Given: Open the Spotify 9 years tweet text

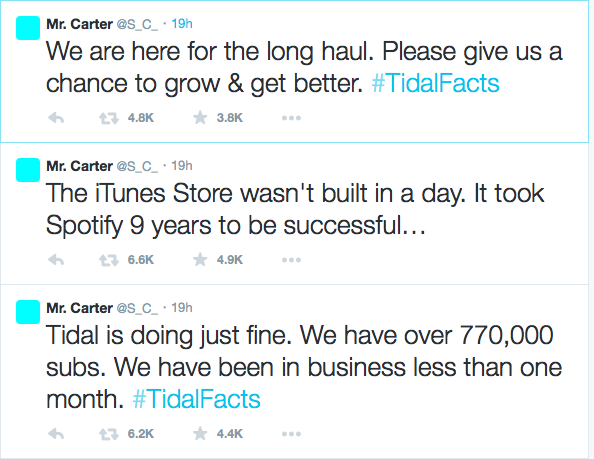Looking at the screenshot, I should click(x=295, y=209).
